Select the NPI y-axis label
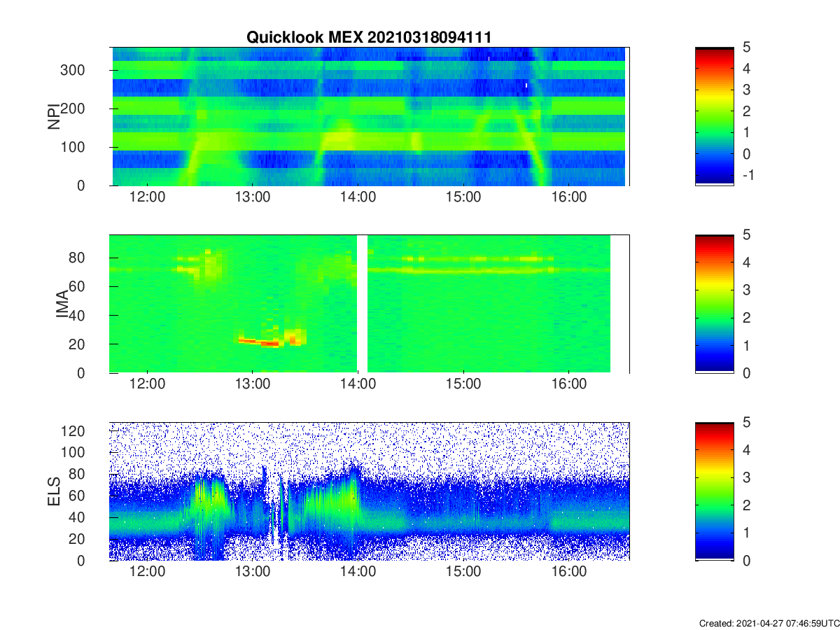 (54, 117)
